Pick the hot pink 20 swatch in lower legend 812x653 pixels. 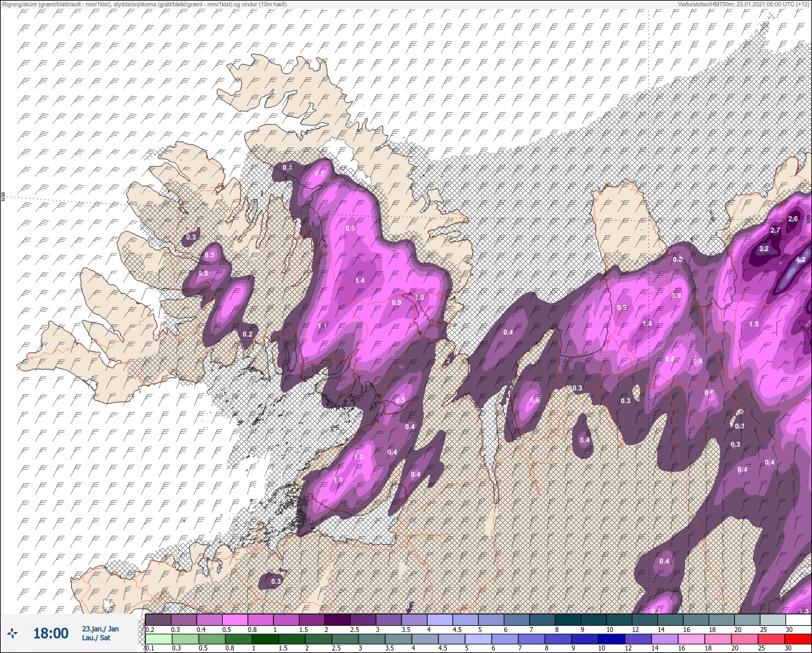tap(745, 639)
